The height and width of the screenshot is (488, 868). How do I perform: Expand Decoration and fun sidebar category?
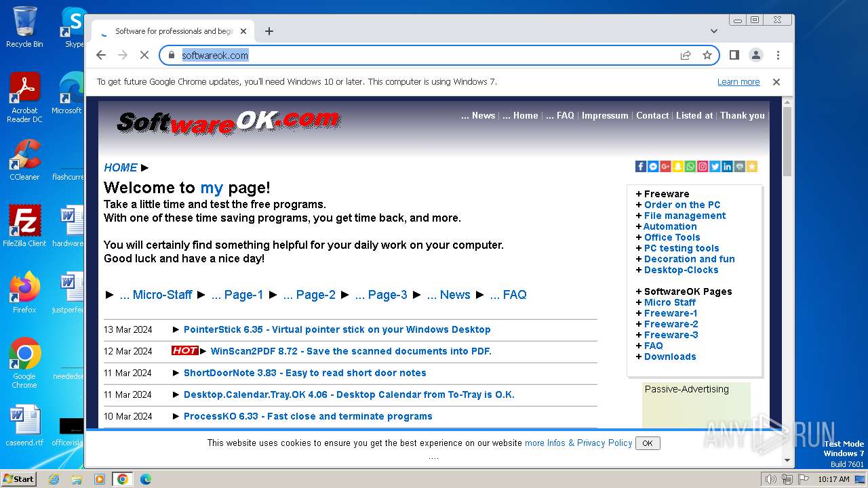690,259
